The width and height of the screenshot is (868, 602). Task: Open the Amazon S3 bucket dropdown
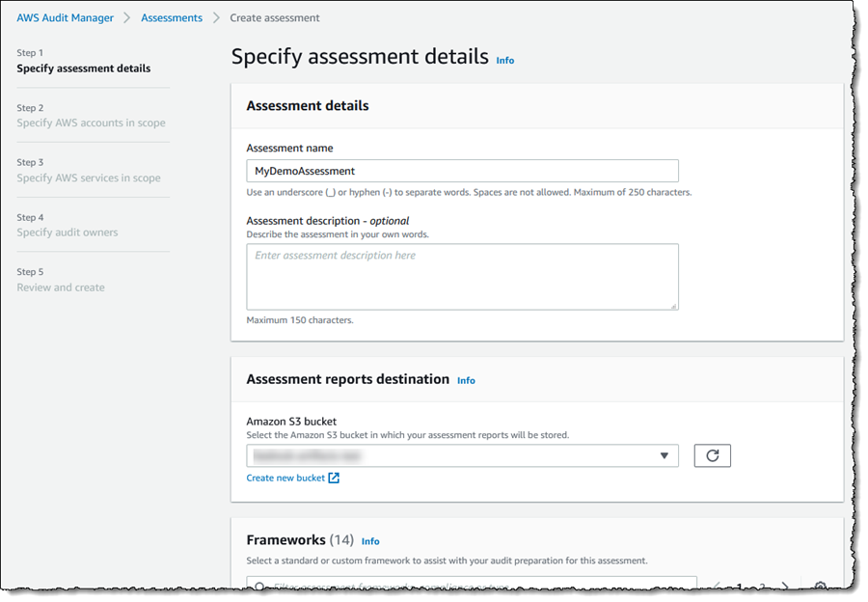pyautogui.click(x=462, y=455)
